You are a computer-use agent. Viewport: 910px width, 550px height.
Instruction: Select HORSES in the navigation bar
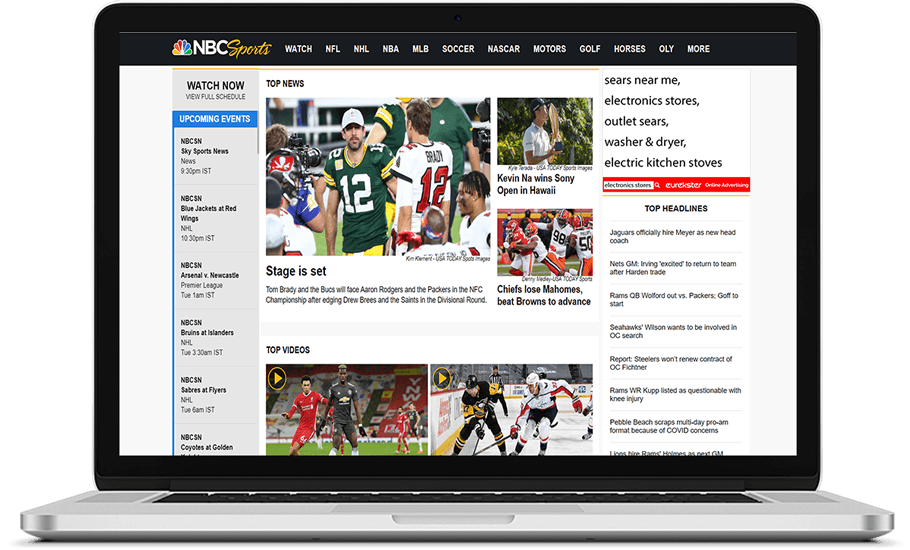pos(630,49)
